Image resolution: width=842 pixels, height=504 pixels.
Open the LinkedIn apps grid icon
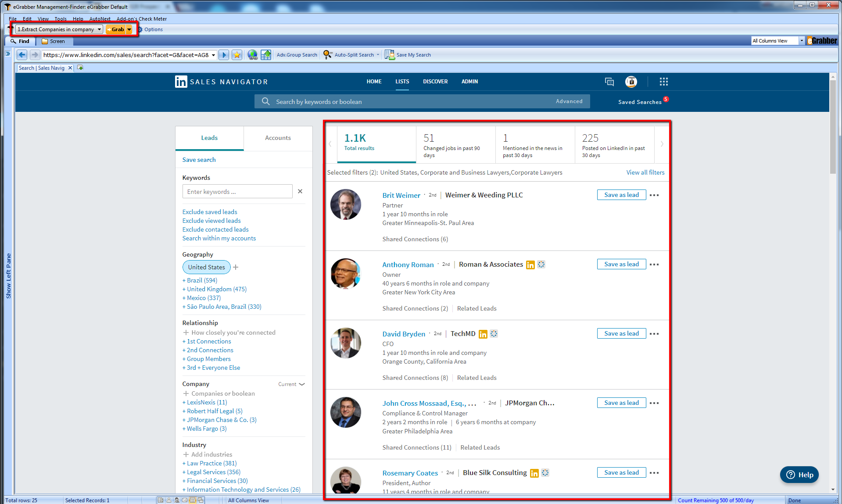663,82
